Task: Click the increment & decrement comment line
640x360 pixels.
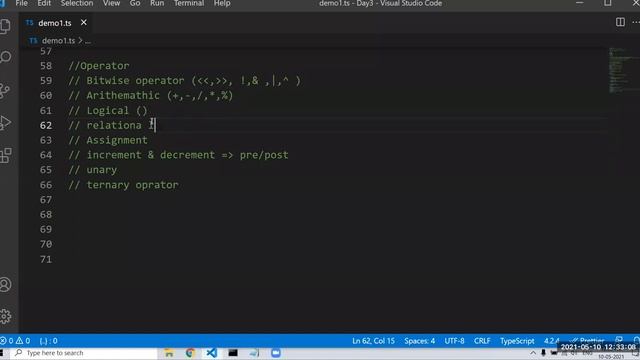Action: [x=178, y=155]
